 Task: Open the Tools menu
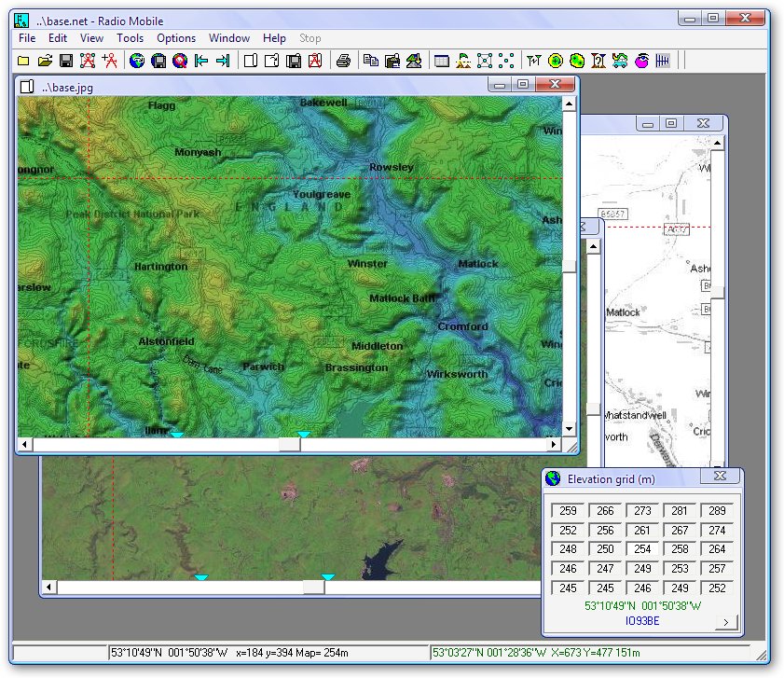pyautogui.click(x=130, y=38)
